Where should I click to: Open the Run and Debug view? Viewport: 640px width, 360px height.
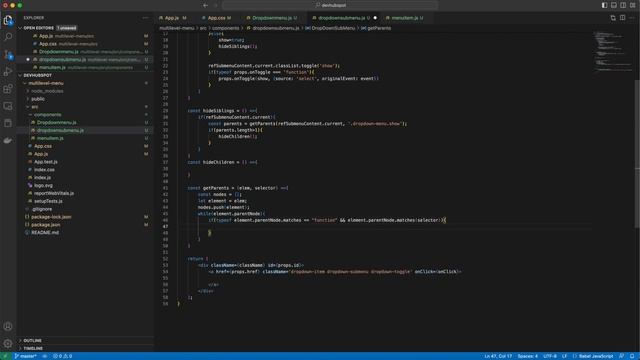(8, 72)
